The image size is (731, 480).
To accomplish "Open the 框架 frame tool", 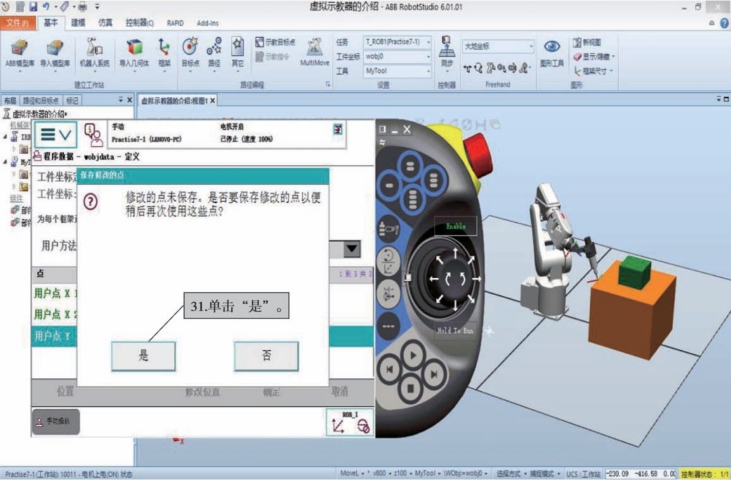I will tap(164, 53).
